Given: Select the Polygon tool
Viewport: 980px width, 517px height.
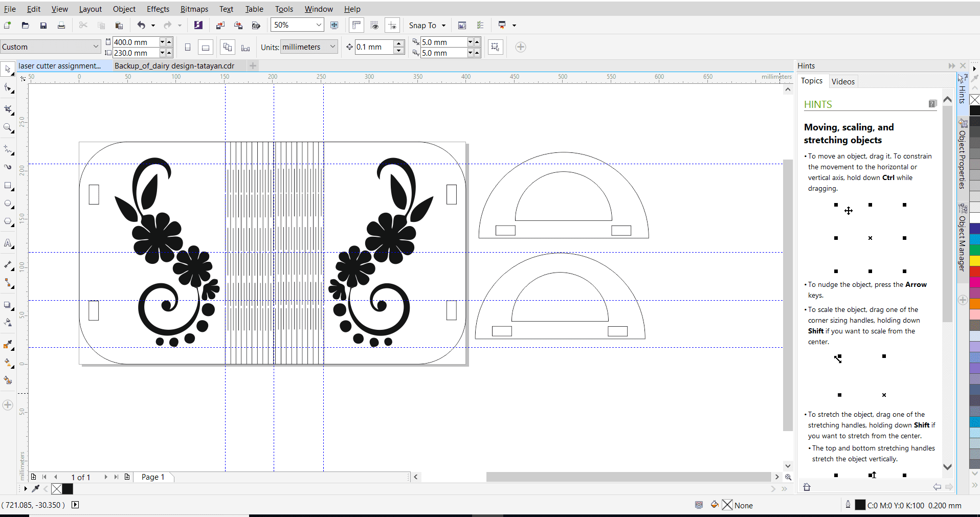Looking at the screenshot, I should click(x=8, y=221).
